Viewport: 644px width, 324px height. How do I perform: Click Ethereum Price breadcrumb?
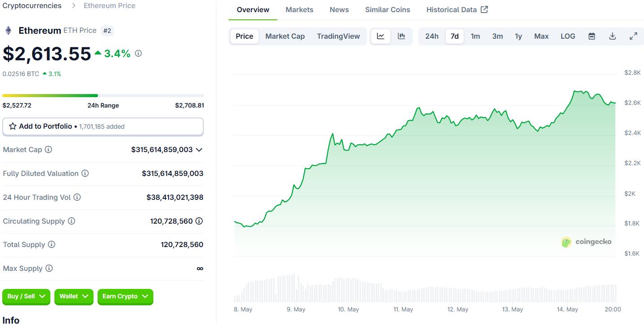pos(109,5)
